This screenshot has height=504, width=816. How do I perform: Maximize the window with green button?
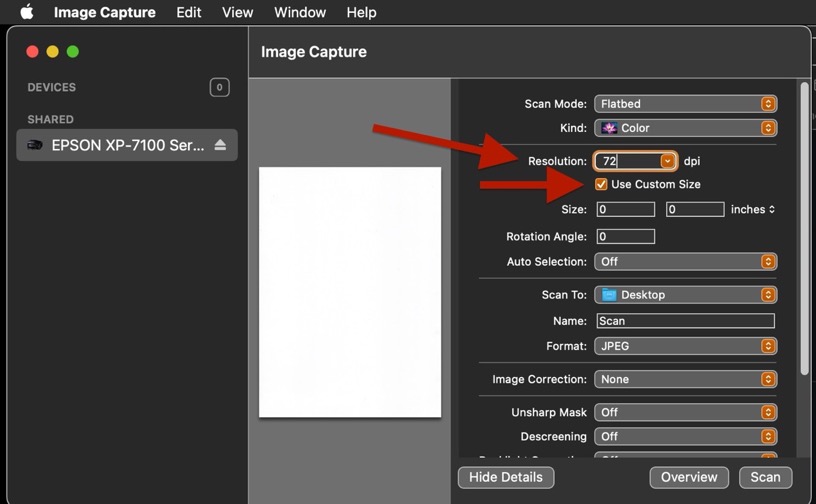pyautogui.click(x=73, y=52)
